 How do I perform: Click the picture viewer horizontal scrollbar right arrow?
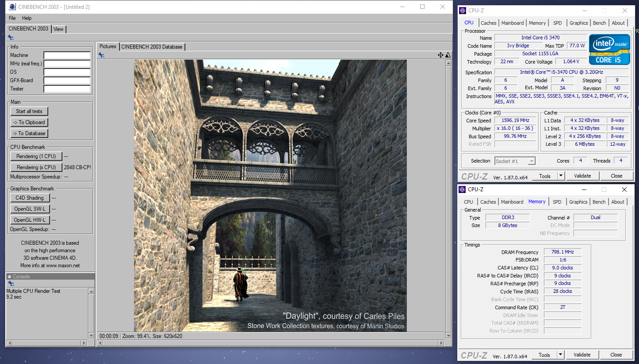coord(441,343)
